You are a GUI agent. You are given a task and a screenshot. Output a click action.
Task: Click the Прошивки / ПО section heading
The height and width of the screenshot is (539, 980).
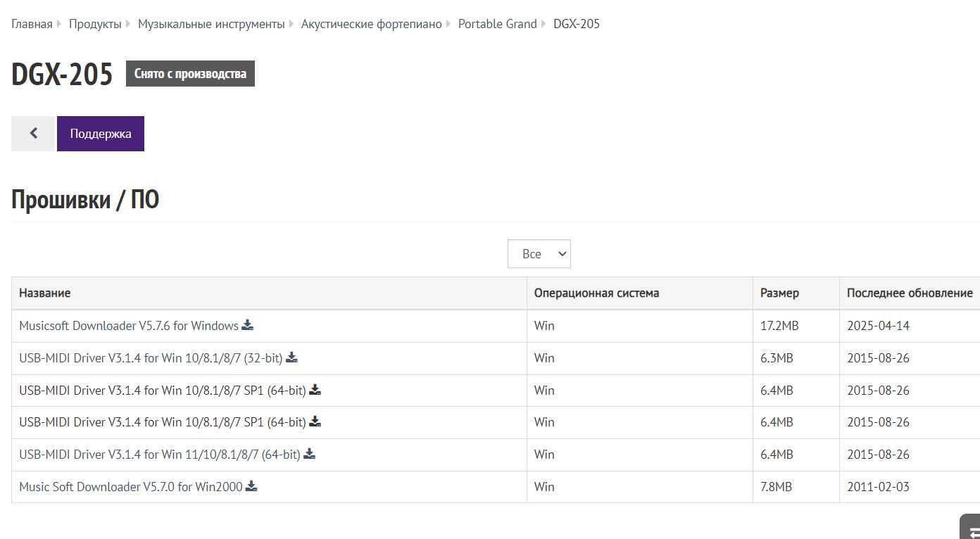(85, 200)
